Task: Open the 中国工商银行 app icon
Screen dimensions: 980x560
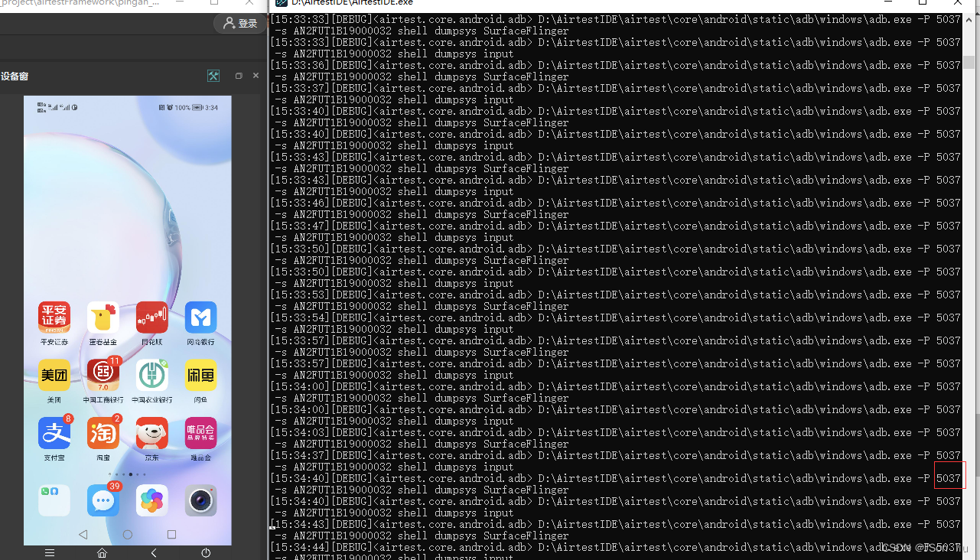Action: (x=103, y=376)
